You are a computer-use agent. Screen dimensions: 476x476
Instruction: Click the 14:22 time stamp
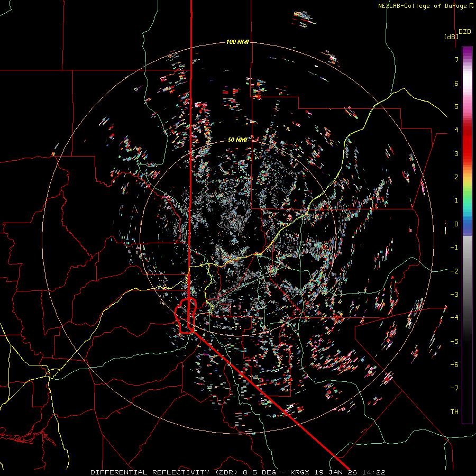click(375, 472)
